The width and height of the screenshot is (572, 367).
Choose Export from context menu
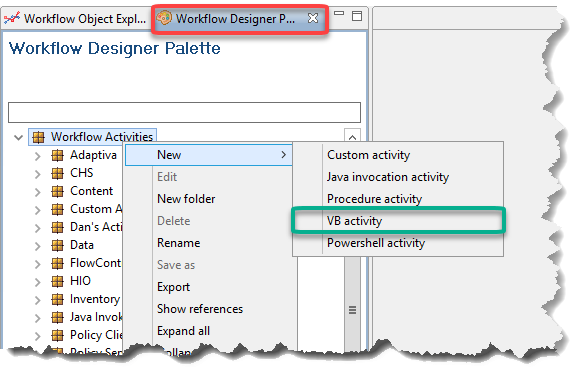(209, 287)
